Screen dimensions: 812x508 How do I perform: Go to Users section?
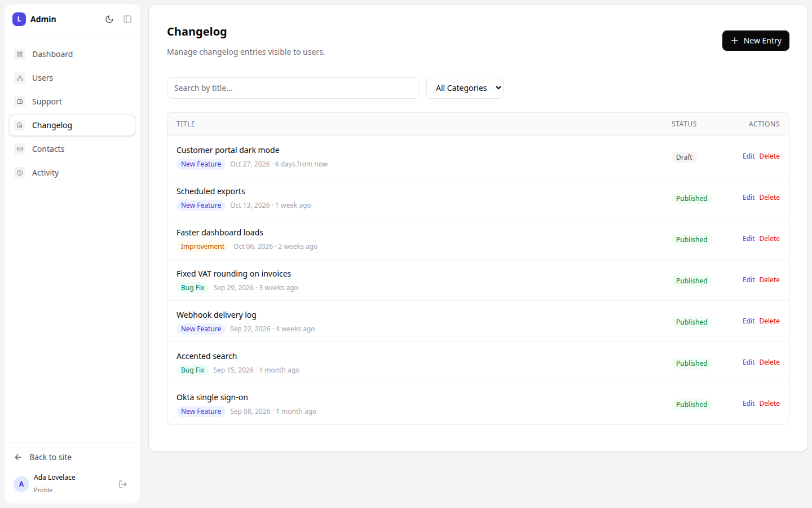click(72, 78)
